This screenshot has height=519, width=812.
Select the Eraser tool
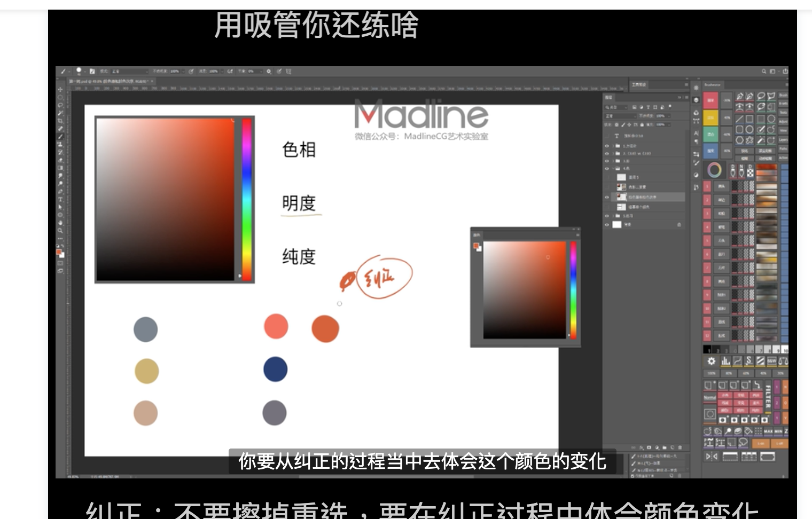pos(60,160)
